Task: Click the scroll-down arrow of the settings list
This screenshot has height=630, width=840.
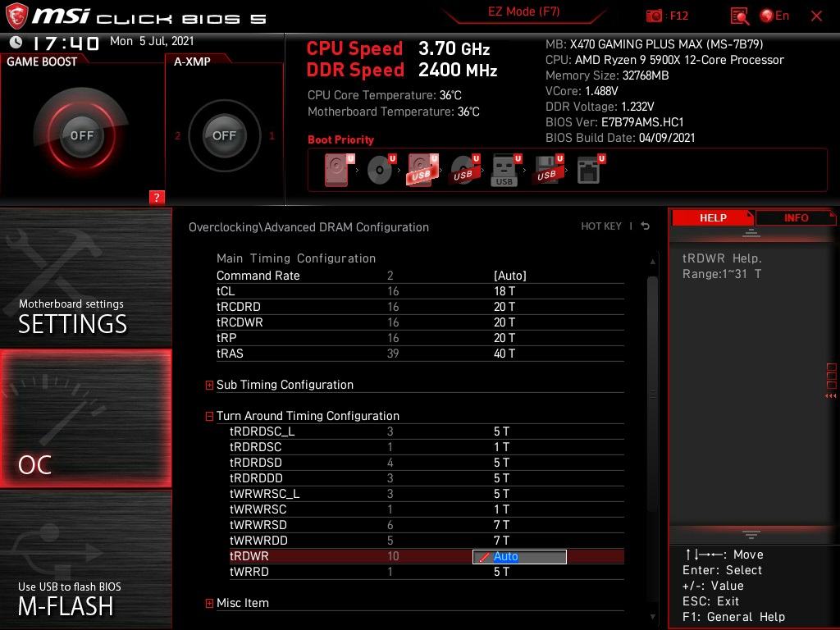Action: pos(652,617)
